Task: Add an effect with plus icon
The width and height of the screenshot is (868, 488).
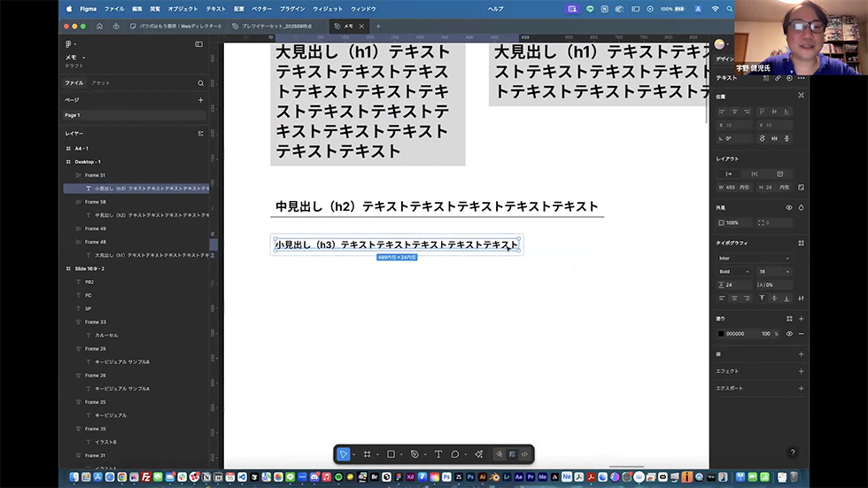Action: point(801,371)
